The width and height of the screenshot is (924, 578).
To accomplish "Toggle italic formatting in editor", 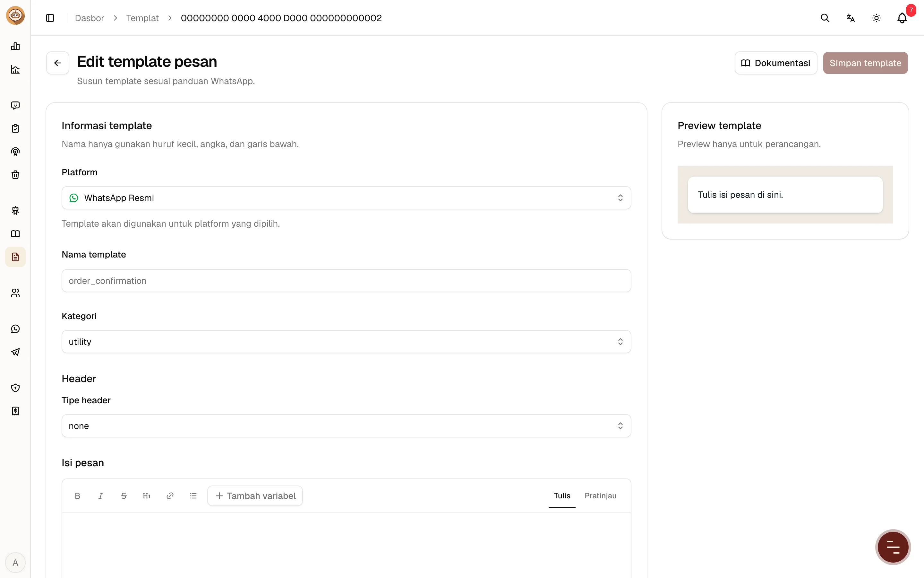I will click(x=100, y=496).
